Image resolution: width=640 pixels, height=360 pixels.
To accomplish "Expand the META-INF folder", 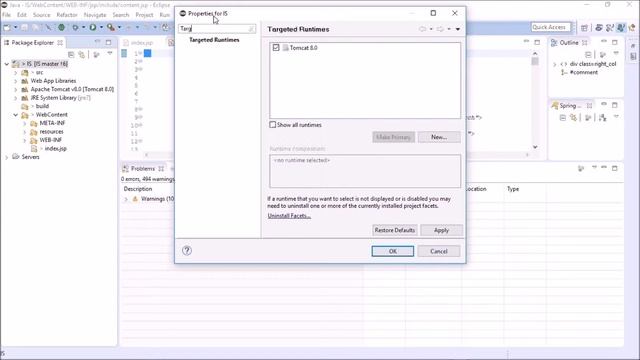I will [x=24, y=123].
